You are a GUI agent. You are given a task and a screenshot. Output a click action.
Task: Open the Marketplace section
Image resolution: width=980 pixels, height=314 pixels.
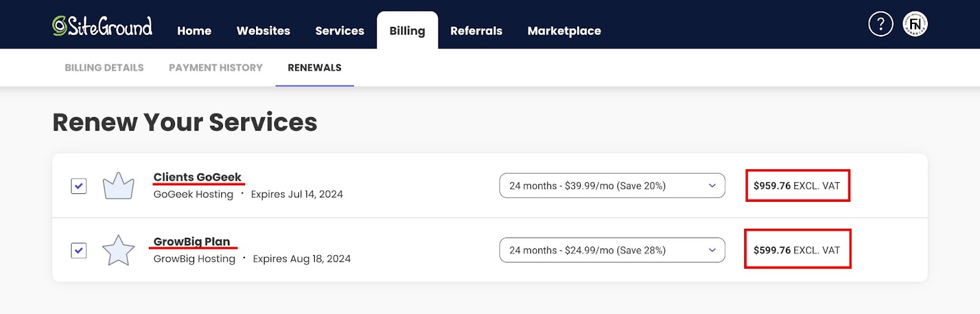[564, 31]
